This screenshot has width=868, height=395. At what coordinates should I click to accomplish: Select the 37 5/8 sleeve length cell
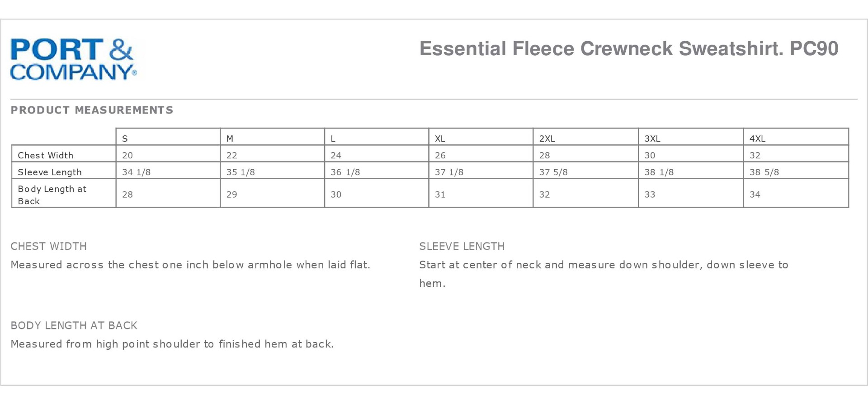coord(553,172)
